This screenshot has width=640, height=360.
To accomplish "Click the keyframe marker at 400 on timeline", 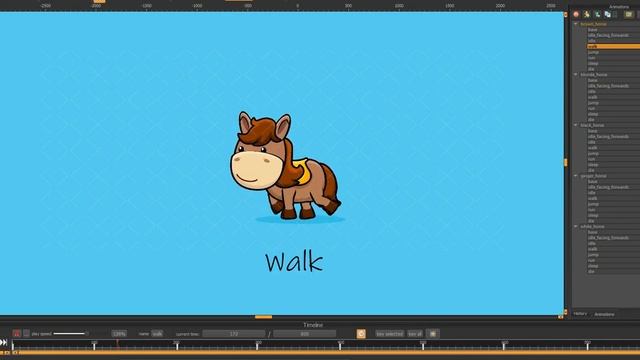I will tap(340, 346).
